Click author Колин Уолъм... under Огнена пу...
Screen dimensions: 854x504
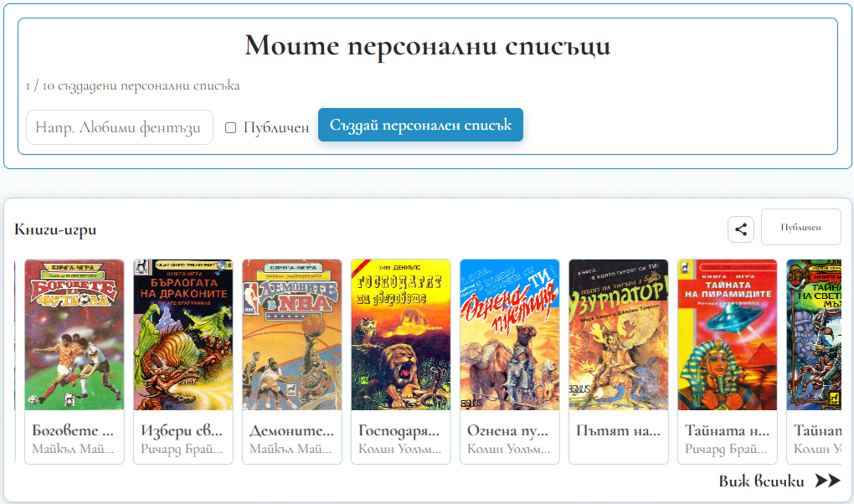509,449
